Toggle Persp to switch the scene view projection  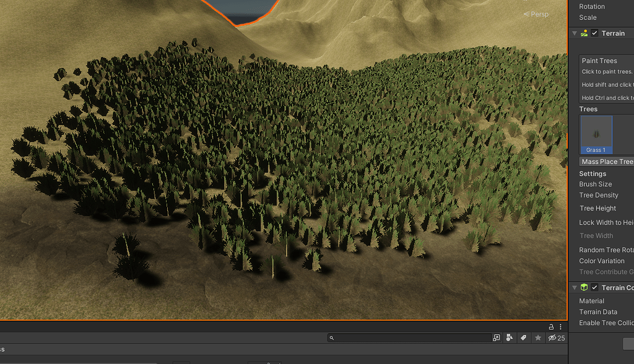click(x=536, y=14)
